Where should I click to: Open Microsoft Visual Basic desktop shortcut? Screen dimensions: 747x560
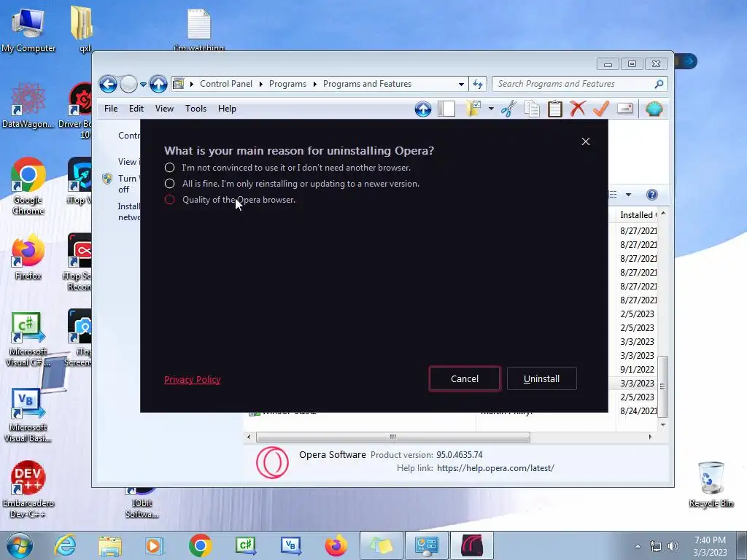tap(27, 416)
